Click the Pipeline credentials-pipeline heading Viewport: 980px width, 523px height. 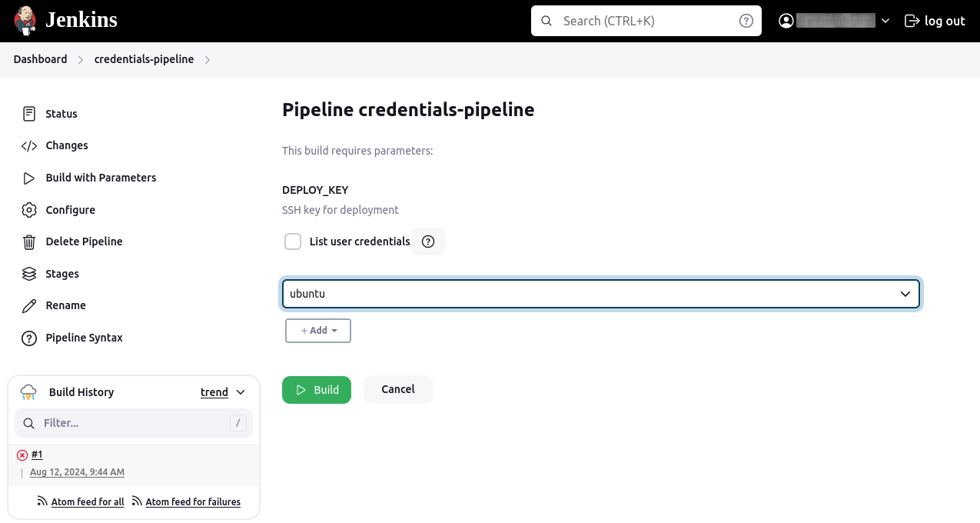click(408, 110)
